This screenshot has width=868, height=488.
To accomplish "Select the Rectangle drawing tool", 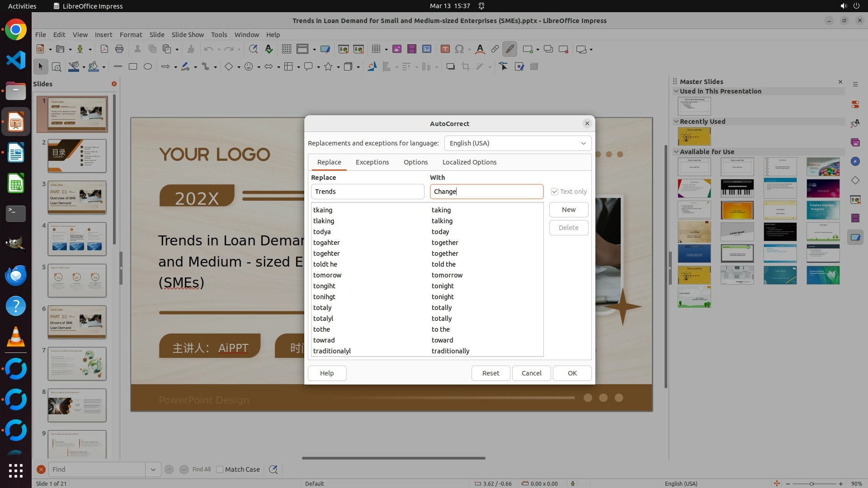I will (x=133, y=67).
